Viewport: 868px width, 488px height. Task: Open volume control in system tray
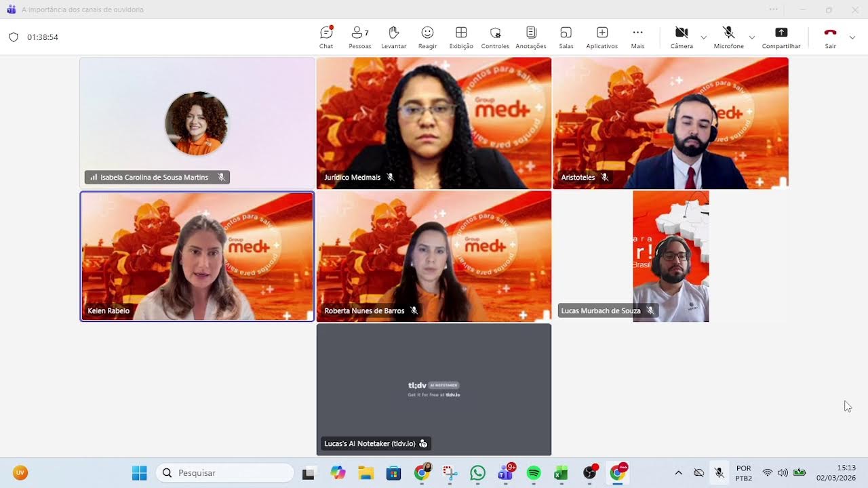[x=783, y=473]
